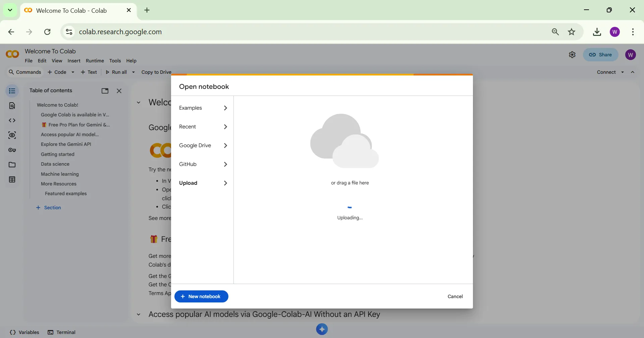Open the Data table icon in sidebar
644x338 pixels.
coord(12,179)
